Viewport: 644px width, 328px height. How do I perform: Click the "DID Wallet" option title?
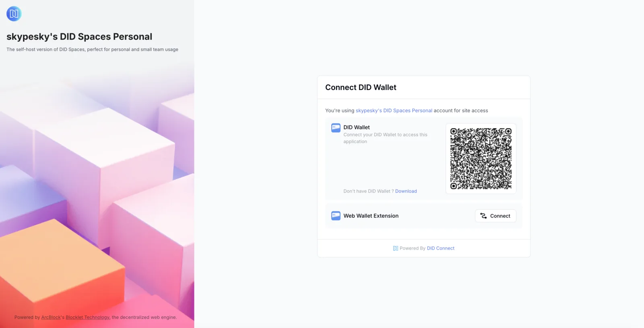(357, 127)
